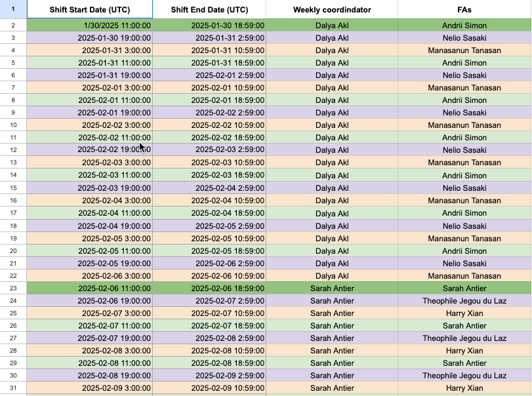Click end date "2025-01-30 18:59:00" in row 2
This screenshot has width=532, height=396.
coord(209,25)
